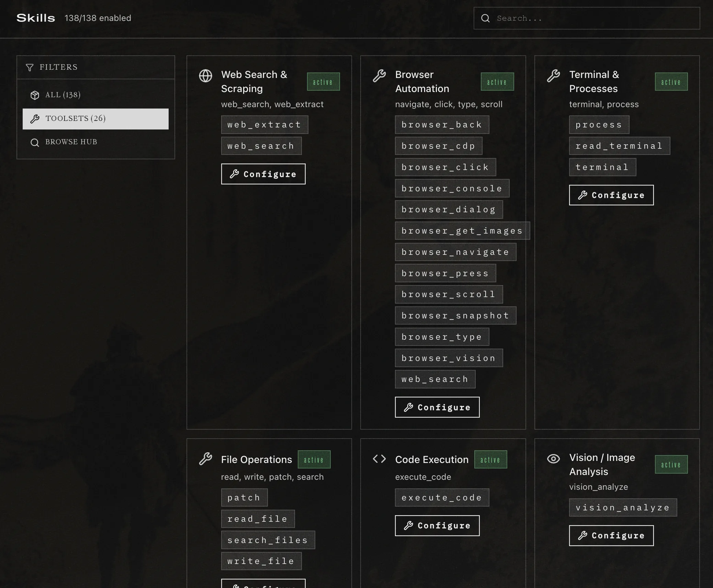The width and height of the screenshot is (713, 588).
Task: Click the write_file tag
Action: (261, 561)
